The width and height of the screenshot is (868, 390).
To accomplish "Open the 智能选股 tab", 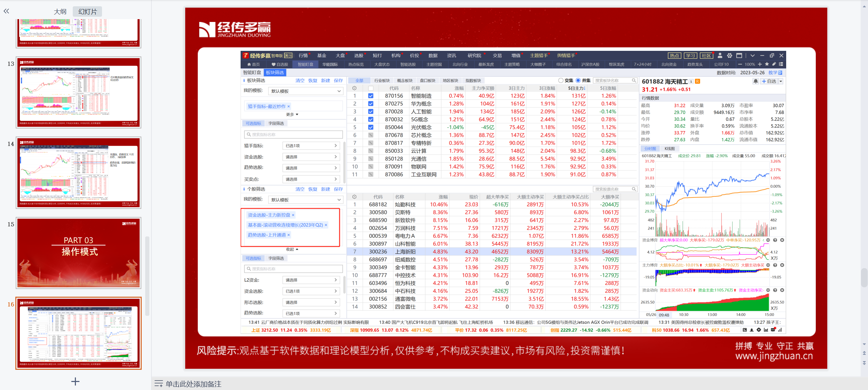I will (x=408, y=64).
